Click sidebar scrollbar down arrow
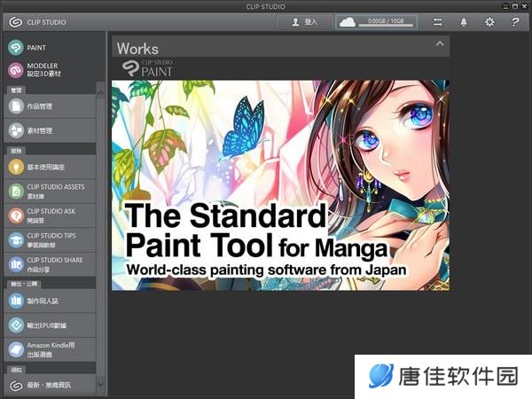Screen dimensions: 532x399 (100, 385)
